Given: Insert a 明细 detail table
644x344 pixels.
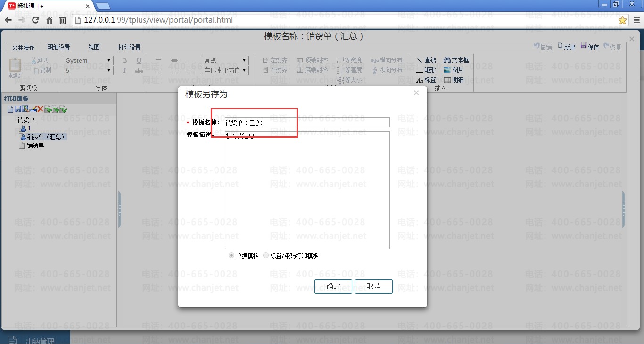Looking at the screenshot, I should click(454, 80).
